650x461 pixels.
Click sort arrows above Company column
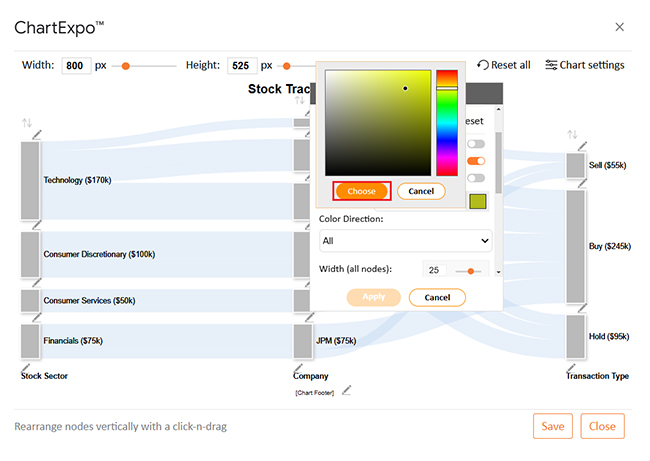click(300, 100)
